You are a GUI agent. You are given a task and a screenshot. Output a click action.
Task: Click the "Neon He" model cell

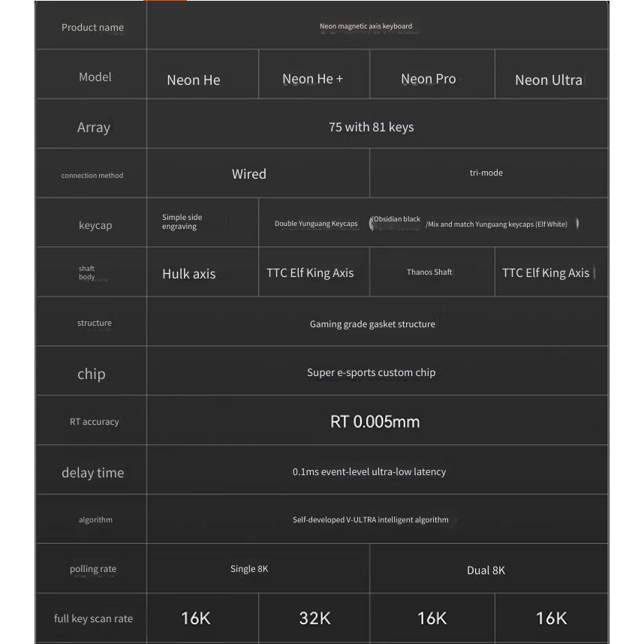tap(194, 80)
